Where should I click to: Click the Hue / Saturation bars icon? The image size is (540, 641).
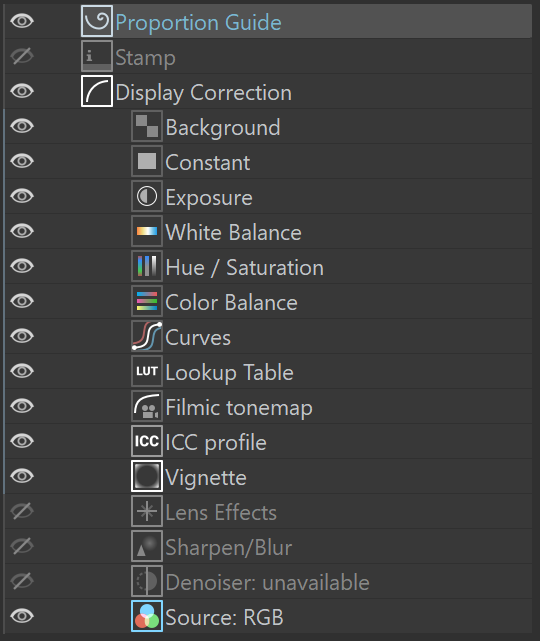[147, 266]
